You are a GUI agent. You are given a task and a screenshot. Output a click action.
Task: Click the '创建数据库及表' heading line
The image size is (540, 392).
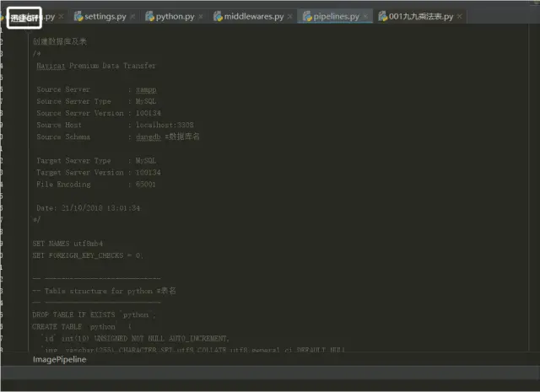[60, 41]
